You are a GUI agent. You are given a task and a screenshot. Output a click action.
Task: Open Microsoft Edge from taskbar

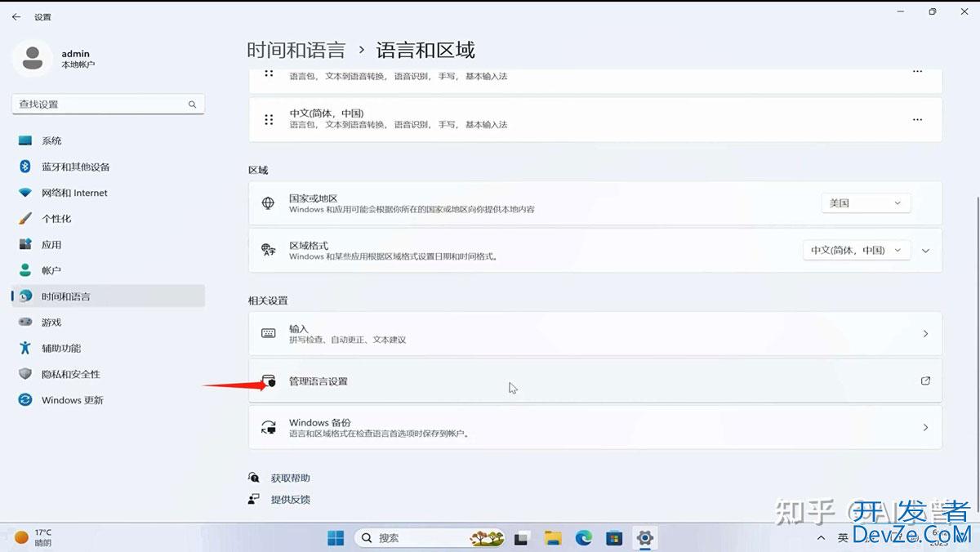coord(583,538)
